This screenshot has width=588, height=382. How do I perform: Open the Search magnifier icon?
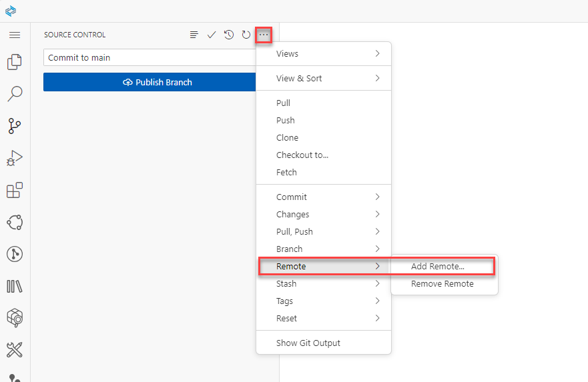[15, 93]
